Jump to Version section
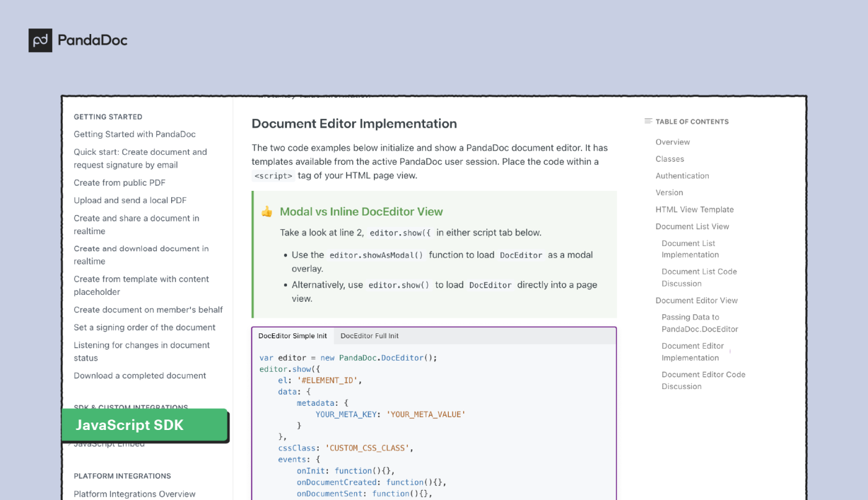868x500 pixels. pos(669,193)
